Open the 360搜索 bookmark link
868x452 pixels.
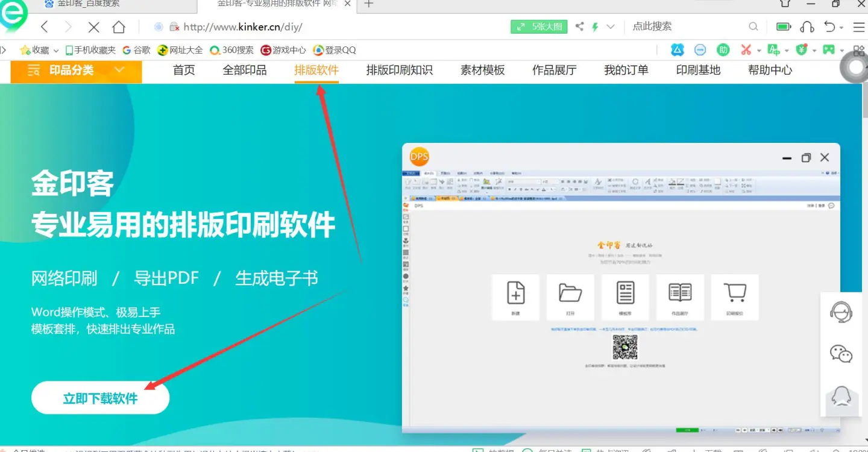tap(231, 50)
